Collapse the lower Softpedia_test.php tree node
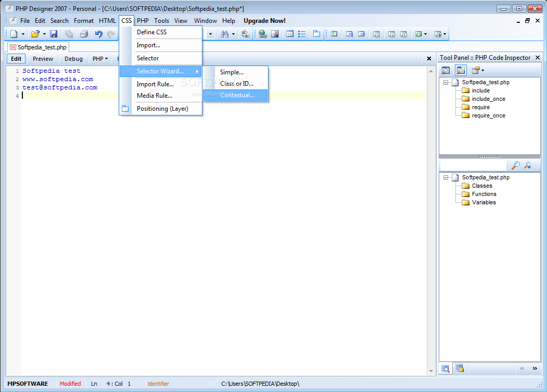Screen dimensions: 547x392 [446, 178]
